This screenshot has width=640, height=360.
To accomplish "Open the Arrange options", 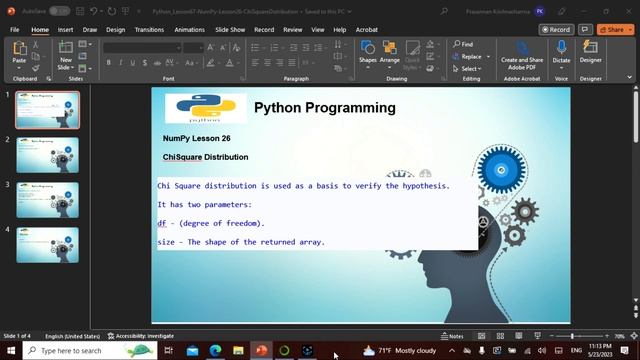I will (390, 54).
